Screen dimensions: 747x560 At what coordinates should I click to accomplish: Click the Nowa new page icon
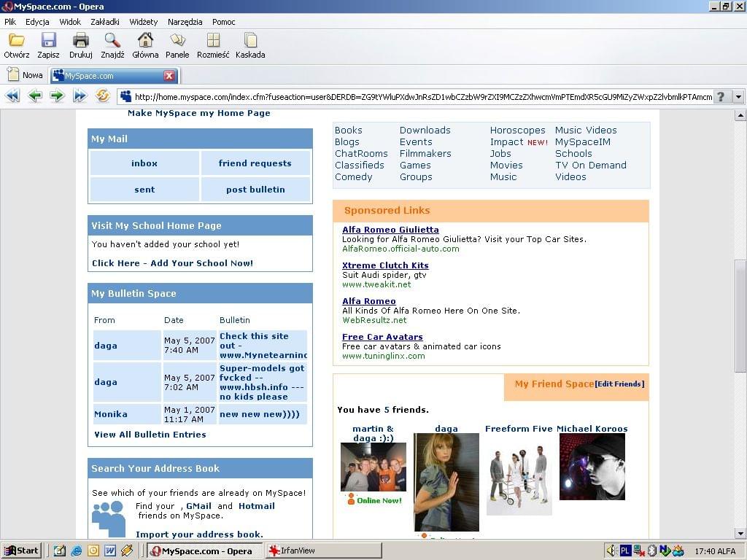point(13,75)
